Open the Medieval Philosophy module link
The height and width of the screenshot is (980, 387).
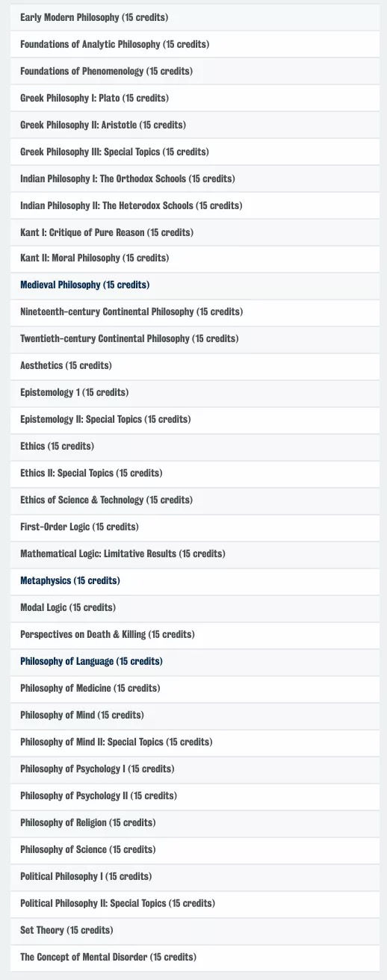84,285
